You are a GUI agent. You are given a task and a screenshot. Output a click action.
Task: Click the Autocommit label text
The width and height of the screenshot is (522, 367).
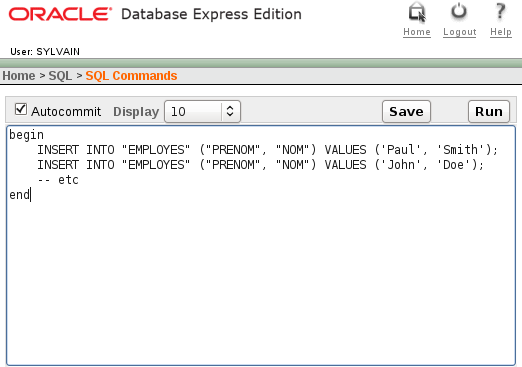coord(66,112)
